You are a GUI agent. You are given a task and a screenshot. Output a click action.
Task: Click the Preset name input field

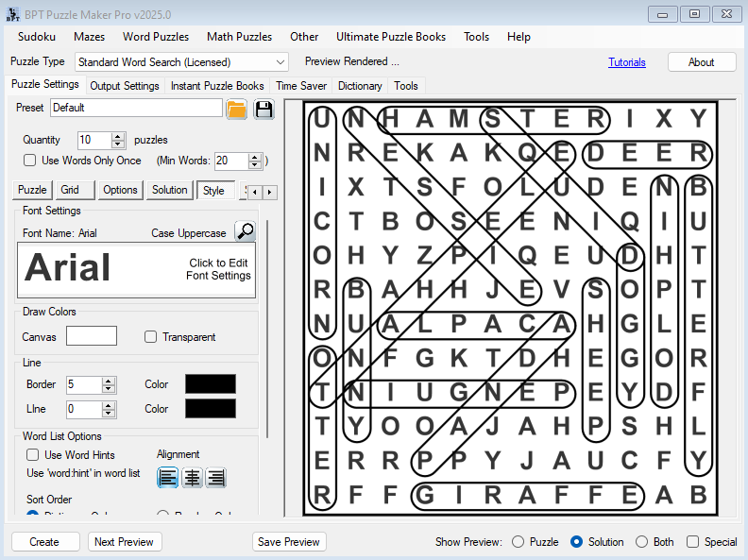pos(136,108)
